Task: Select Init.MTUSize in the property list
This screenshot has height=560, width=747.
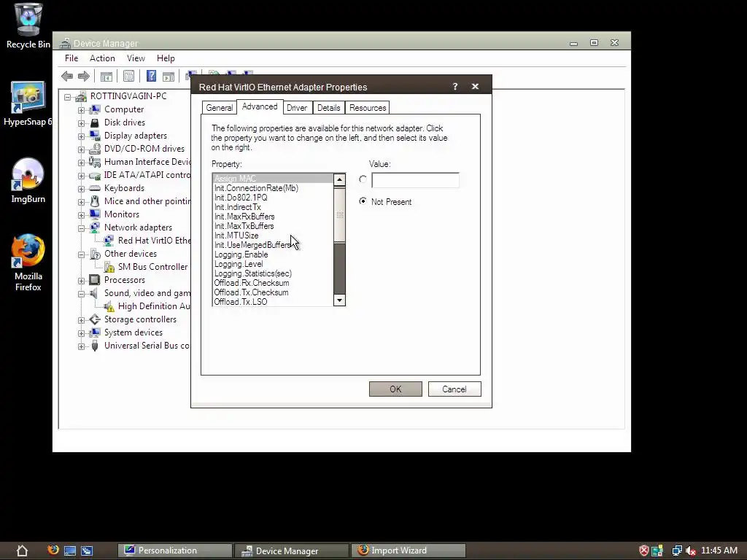Action: (x=236, y=236)
